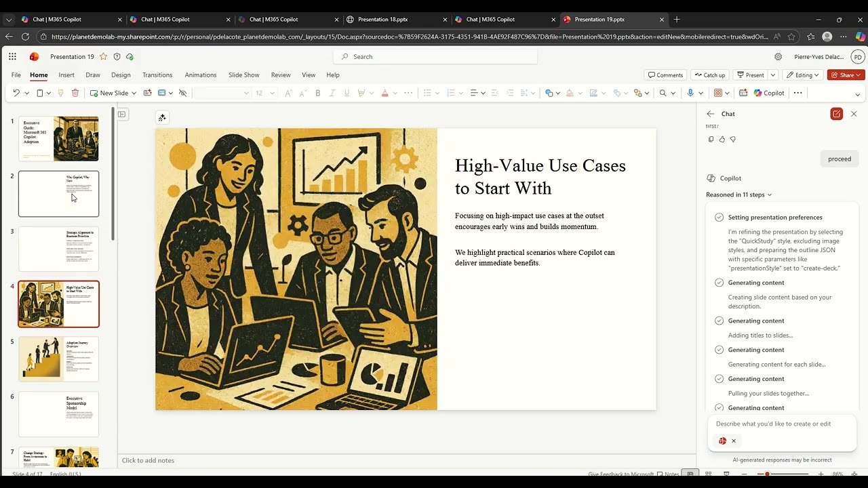Open the Copilot pane from the ribbon

[x=769, y=93]
